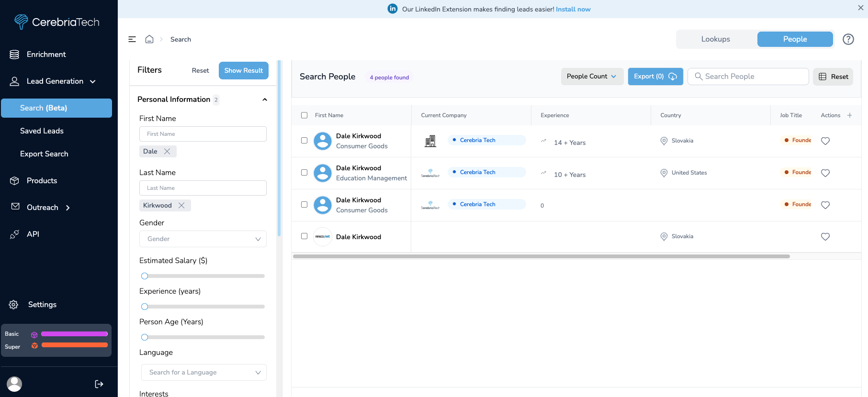Adjust the Person Age slider handle
868x397 pixels.
(x=145, y=337)
